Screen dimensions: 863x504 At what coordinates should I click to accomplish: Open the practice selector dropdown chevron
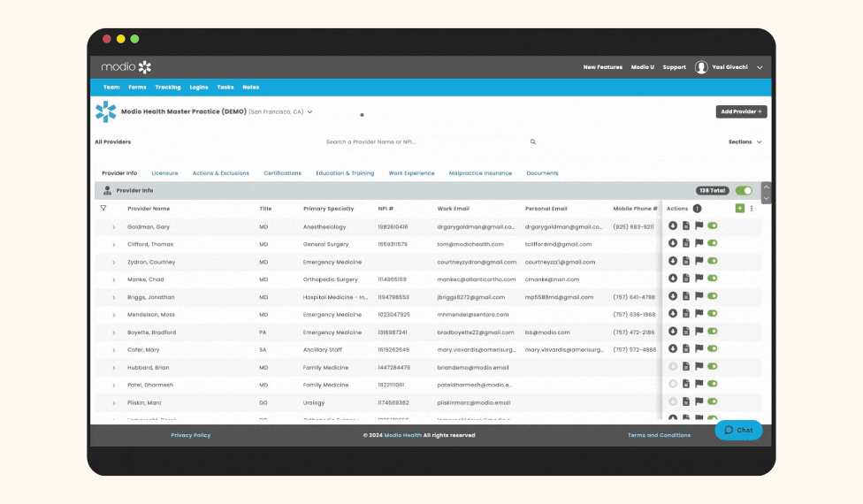(x=310, y=112)
